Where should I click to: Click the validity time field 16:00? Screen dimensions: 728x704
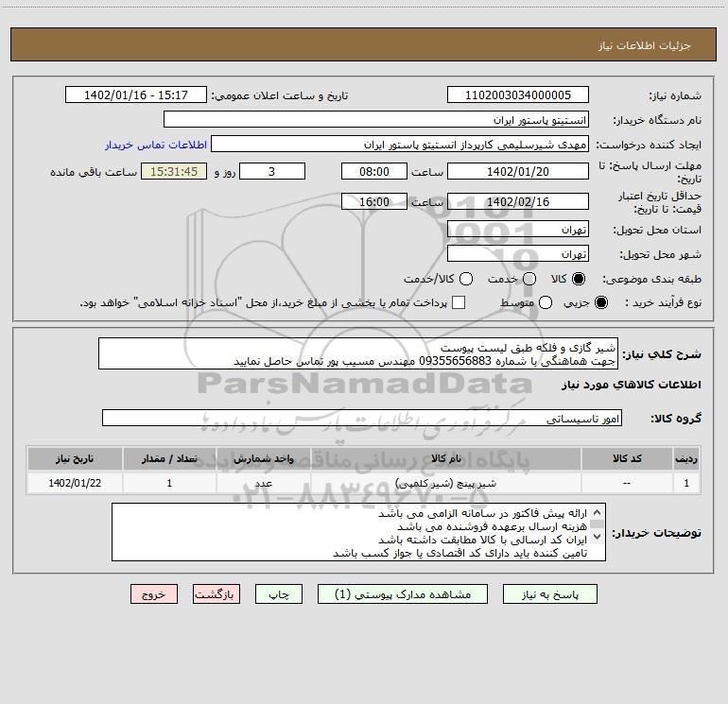(374, 202)
